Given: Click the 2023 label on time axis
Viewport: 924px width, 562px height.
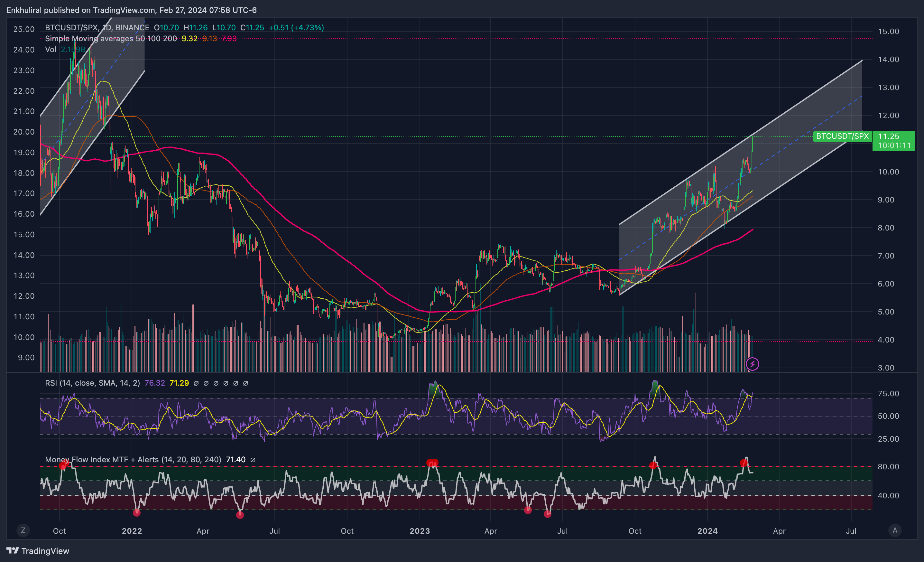Looking at the screenshot, I should [420, 531].
